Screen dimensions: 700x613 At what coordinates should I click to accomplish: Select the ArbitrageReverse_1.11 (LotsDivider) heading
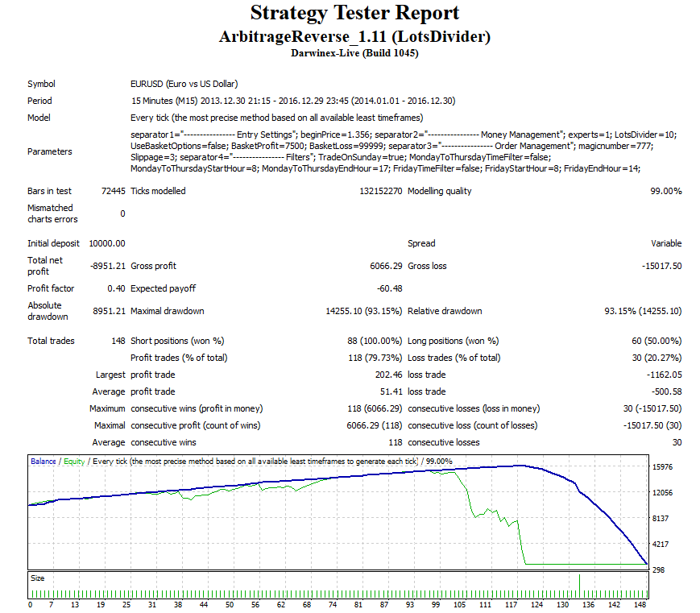click(x=354, y=37)
